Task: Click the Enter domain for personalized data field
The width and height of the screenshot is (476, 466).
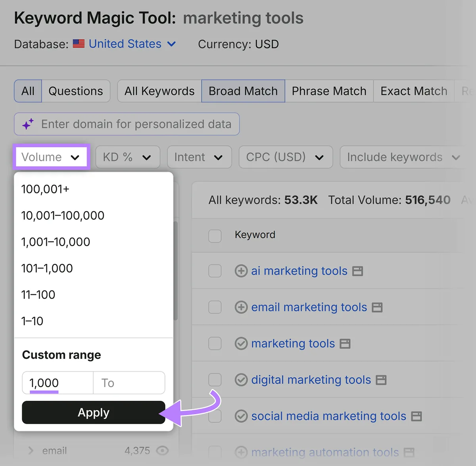Action: click(127, 124)
